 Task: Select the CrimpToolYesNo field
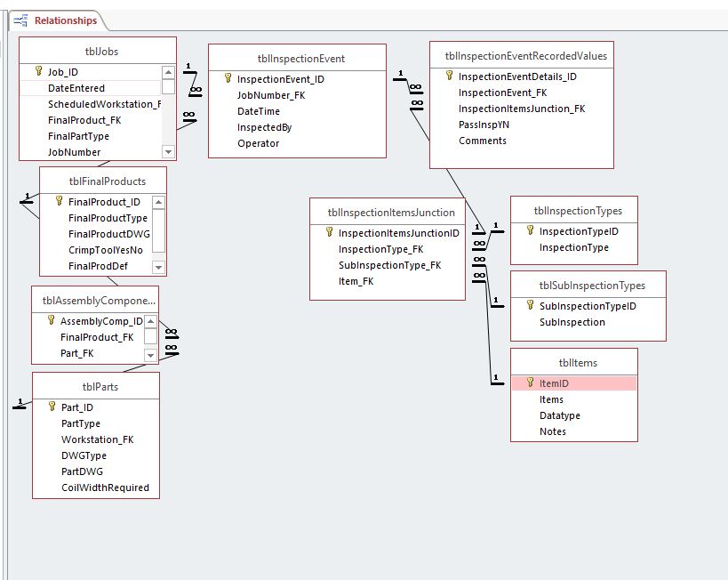(106, 250)
